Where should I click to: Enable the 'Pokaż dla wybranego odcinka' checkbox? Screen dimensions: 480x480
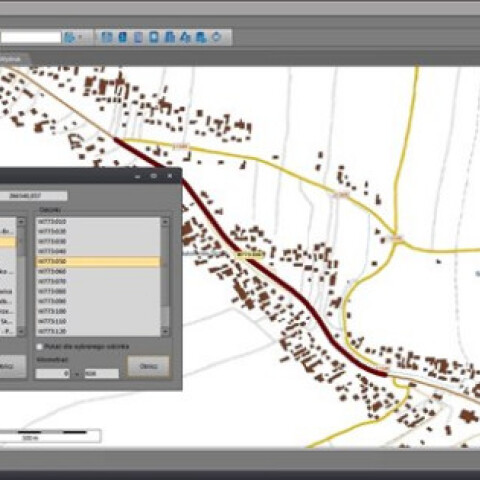39,347
